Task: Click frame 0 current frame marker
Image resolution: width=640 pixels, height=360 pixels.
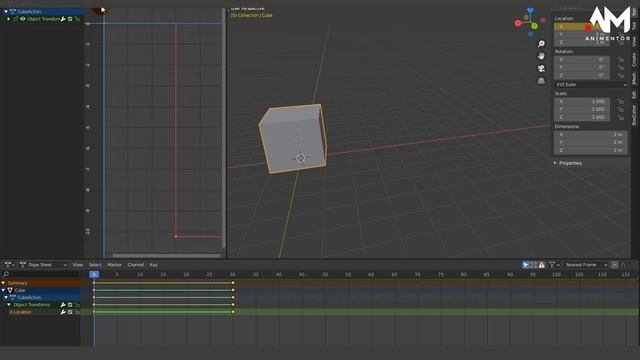Action: (x=94, y=274)
